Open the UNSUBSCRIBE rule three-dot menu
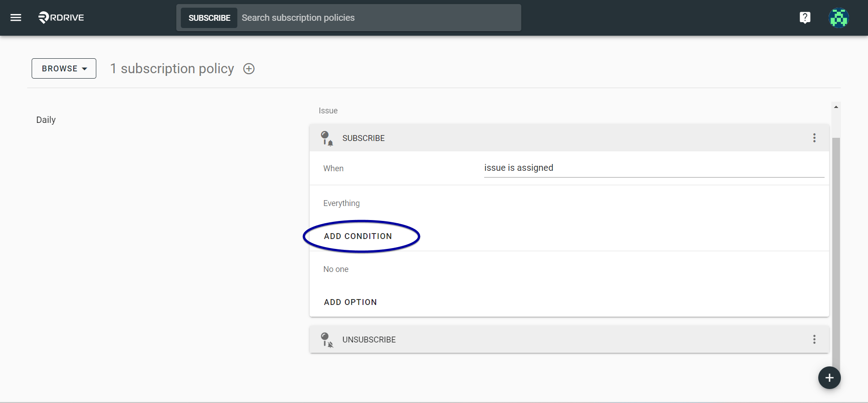 814,339
